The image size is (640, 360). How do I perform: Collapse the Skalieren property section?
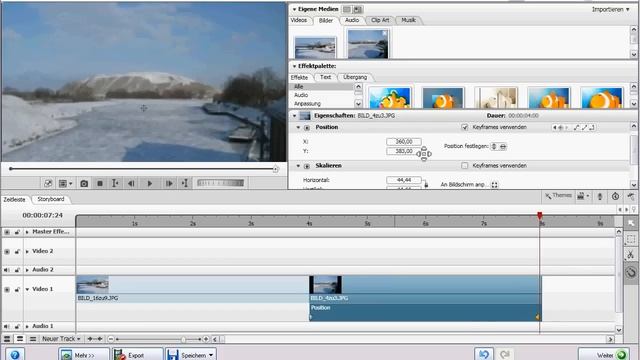coord(298,166)
